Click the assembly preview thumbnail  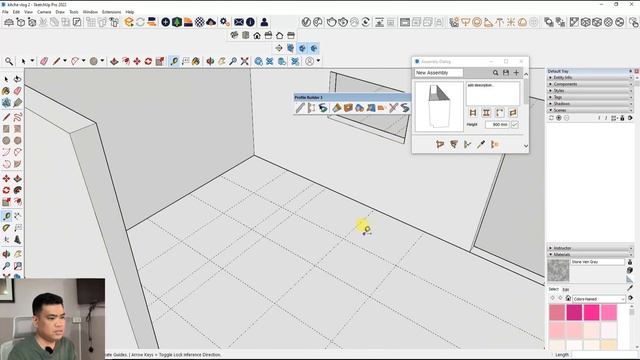coord(439,107)
